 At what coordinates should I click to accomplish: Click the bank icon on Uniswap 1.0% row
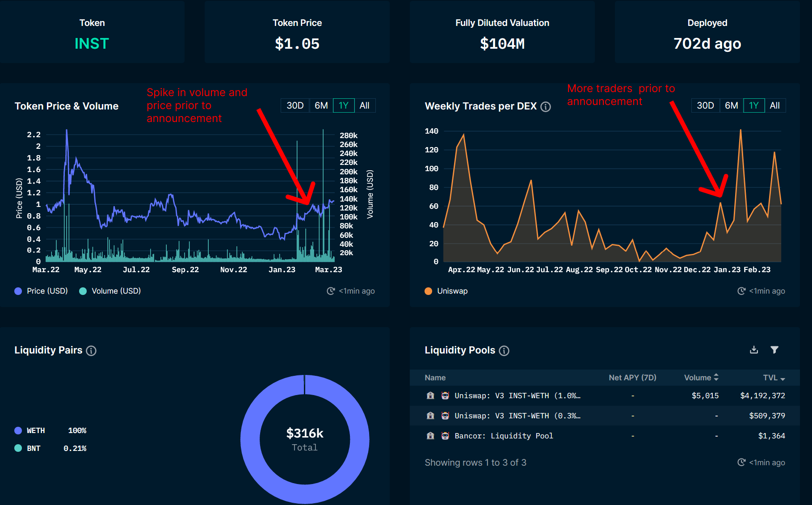pyautogui.click(x=430, y=396)
